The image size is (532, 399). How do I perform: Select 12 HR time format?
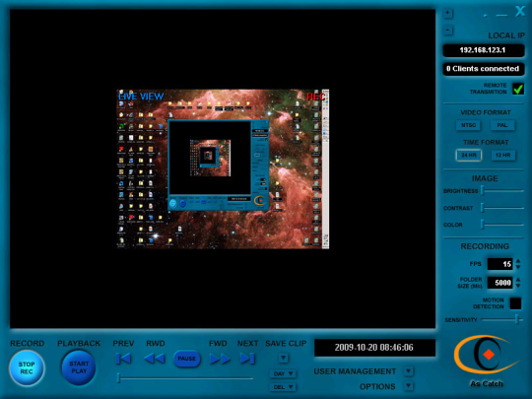503,155
